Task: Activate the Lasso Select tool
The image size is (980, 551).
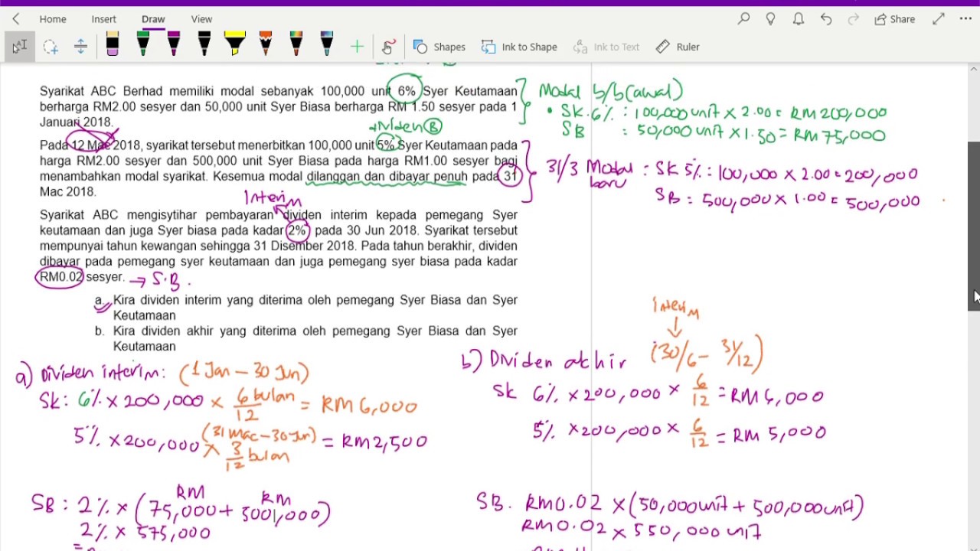Action: point(51,47)
